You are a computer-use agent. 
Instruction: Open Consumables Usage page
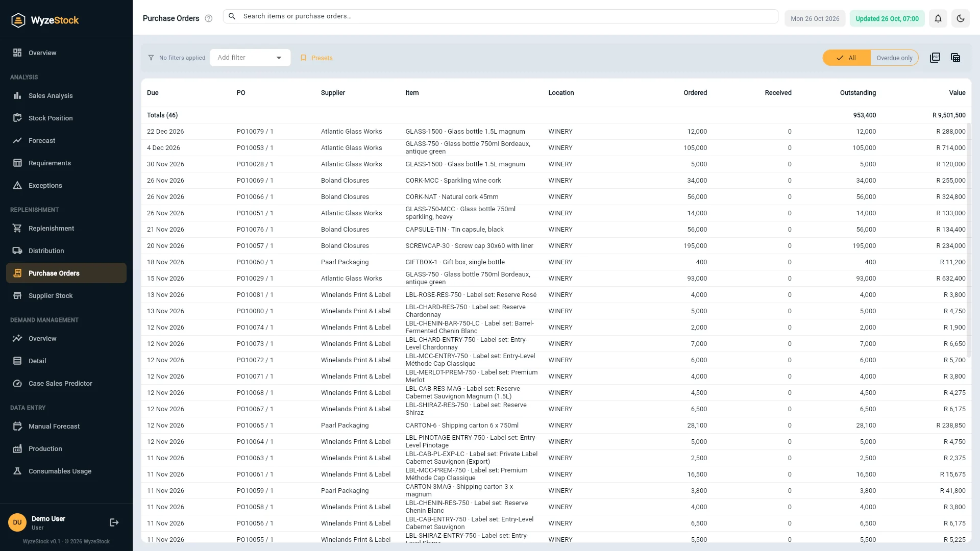[66, 471]
